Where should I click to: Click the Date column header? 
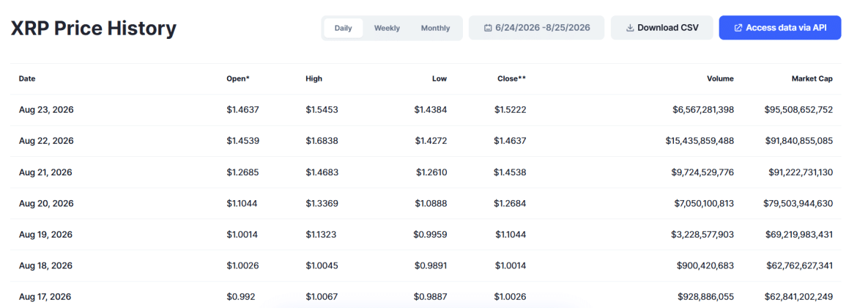[27, 78]
